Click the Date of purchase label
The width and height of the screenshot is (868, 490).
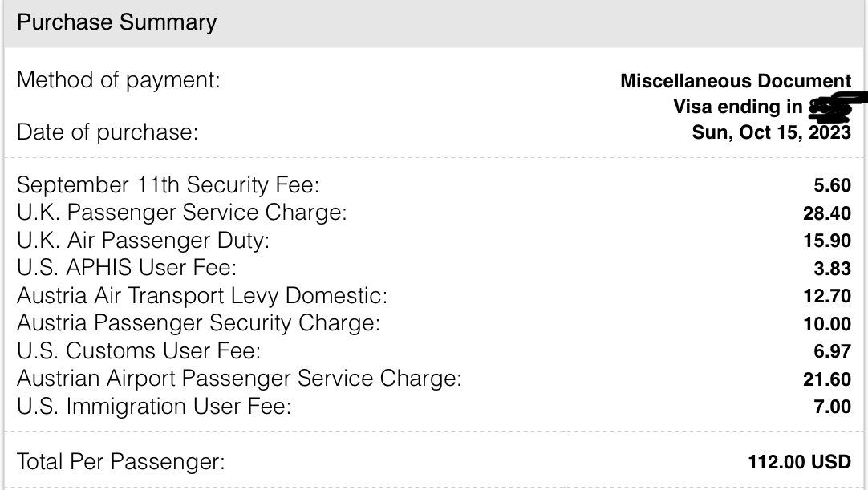(107, 132)
